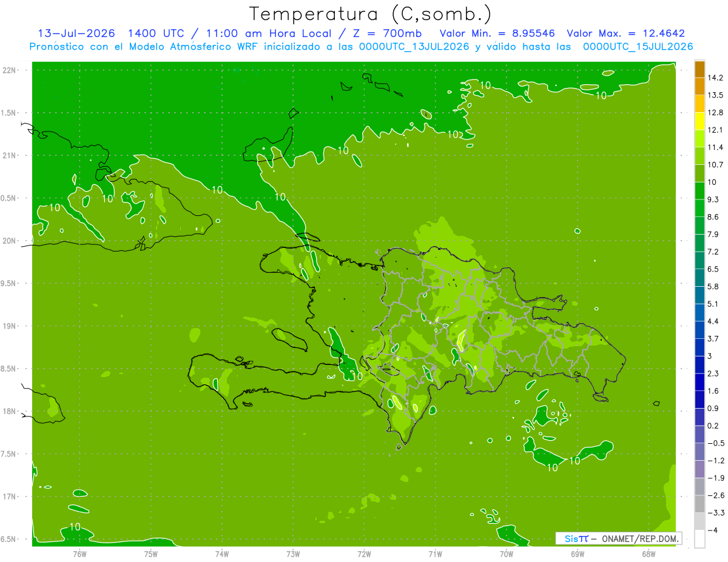Click the dark orange swatch above 14.2
The image size is (728, 562).
coord(699,69)
